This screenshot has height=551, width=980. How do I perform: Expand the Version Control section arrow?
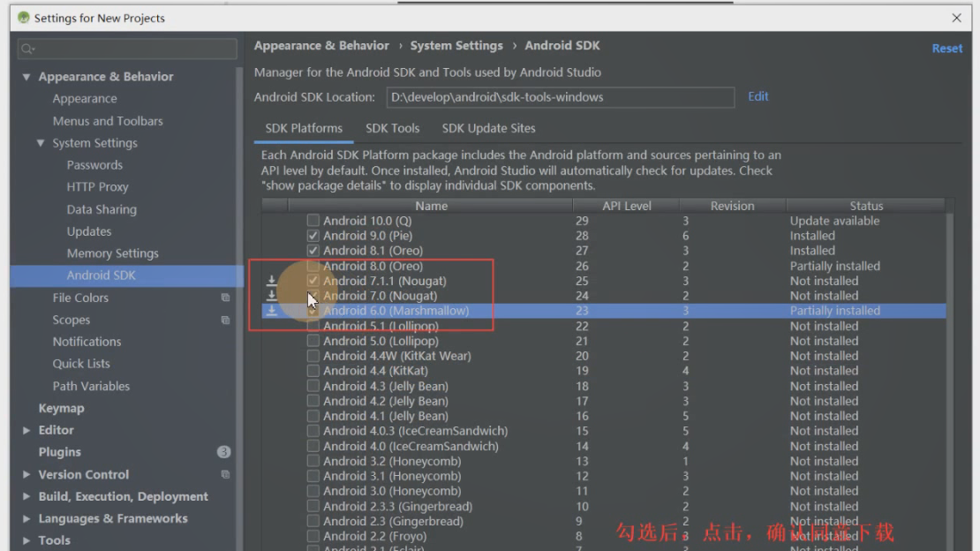[x=26, y=475]
